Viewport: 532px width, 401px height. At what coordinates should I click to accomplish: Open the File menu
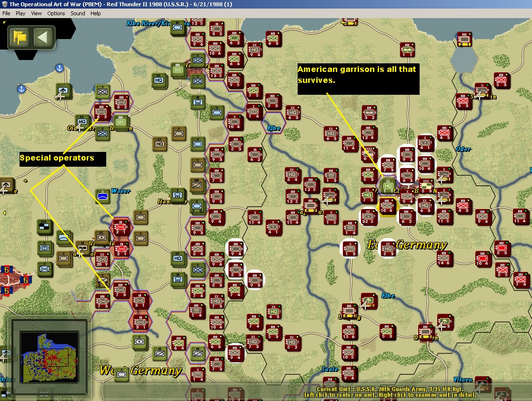[6, 13]
